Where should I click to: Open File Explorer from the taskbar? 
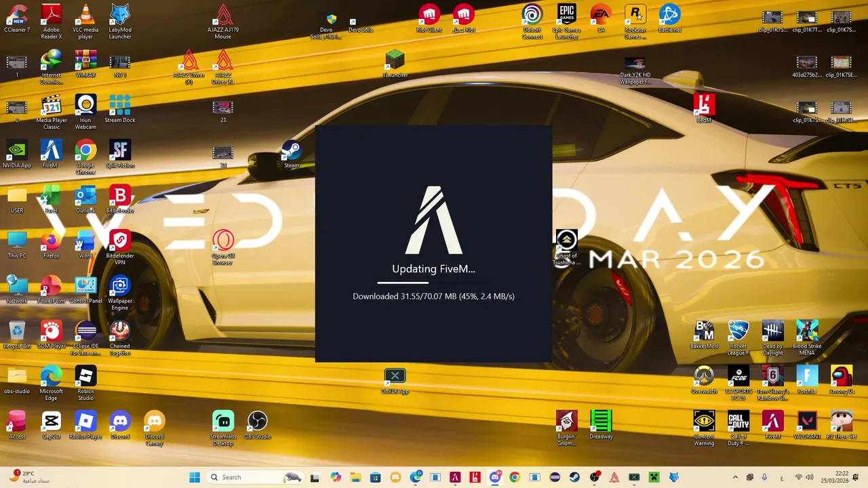(x=355, y=477)
